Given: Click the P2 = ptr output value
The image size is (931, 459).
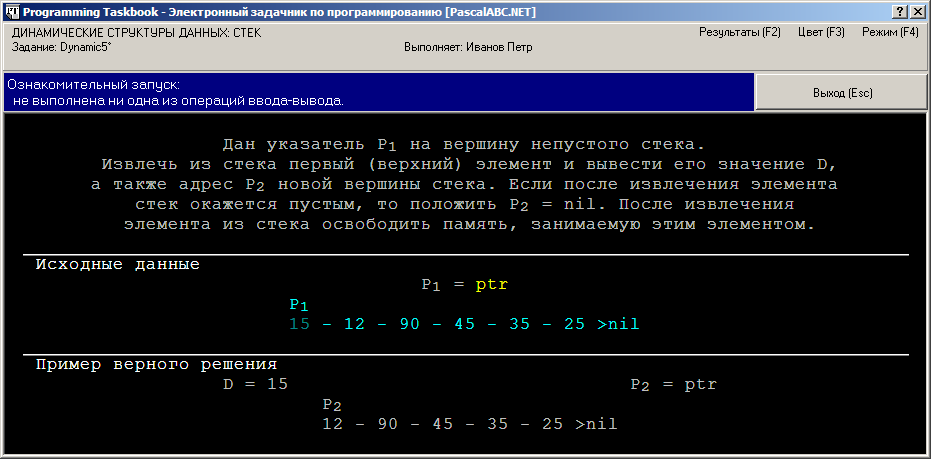Looking at the screenshot, I should click(x=673, y=385).
